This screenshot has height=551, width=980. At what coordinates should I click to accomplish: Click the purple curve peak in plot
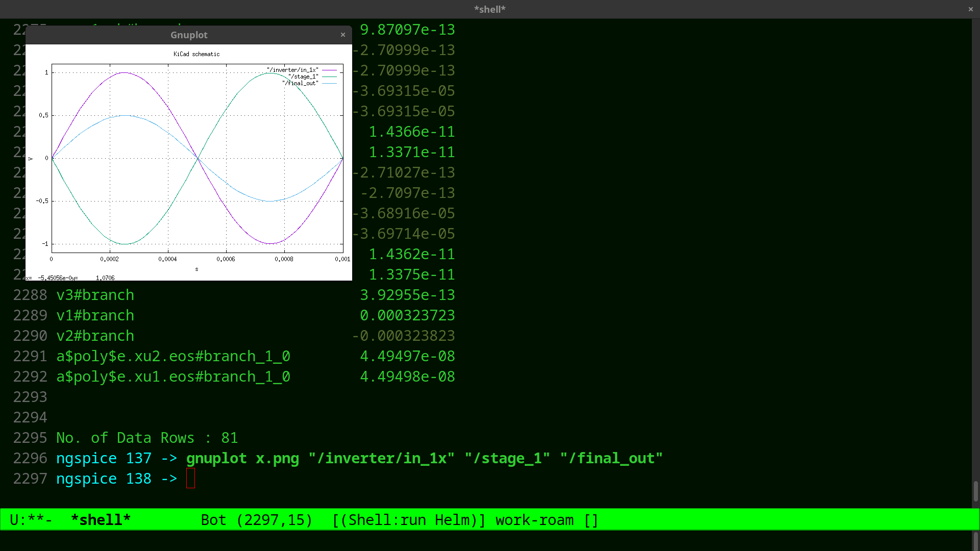tap(124, 73)
